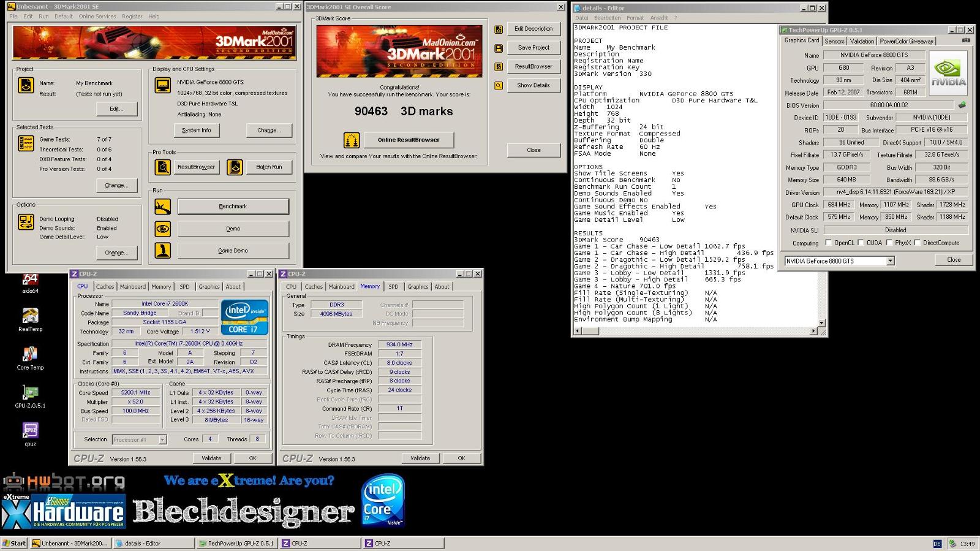The image size is (980, 551).
Task: Open the Processor #1 selection dropdown
Action: 162,439
